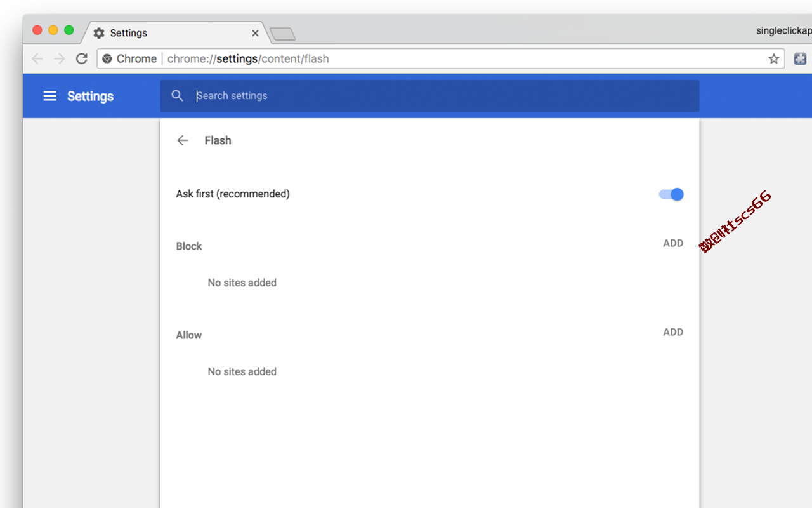Click the back arrow beside Flash
The height and width of the screenshot is (508, 812).
[x=183, y=140]
